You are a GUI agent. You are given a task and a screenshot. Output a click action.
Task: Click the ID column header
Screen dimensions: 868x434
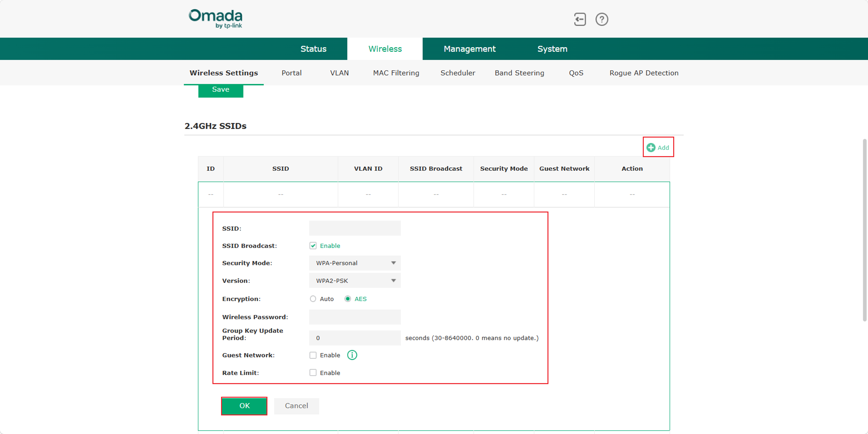pyautogui.click(x=211, y=168)
